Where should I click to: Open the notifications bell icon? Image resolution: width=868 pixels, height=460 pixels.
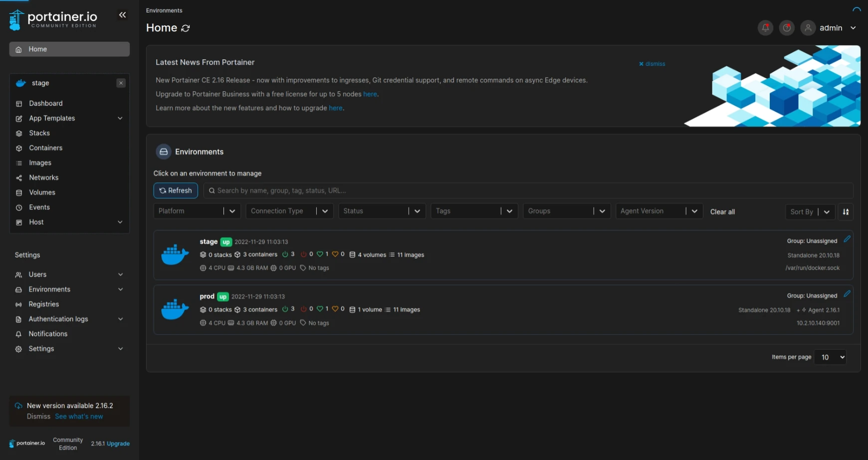pos(765,28)
